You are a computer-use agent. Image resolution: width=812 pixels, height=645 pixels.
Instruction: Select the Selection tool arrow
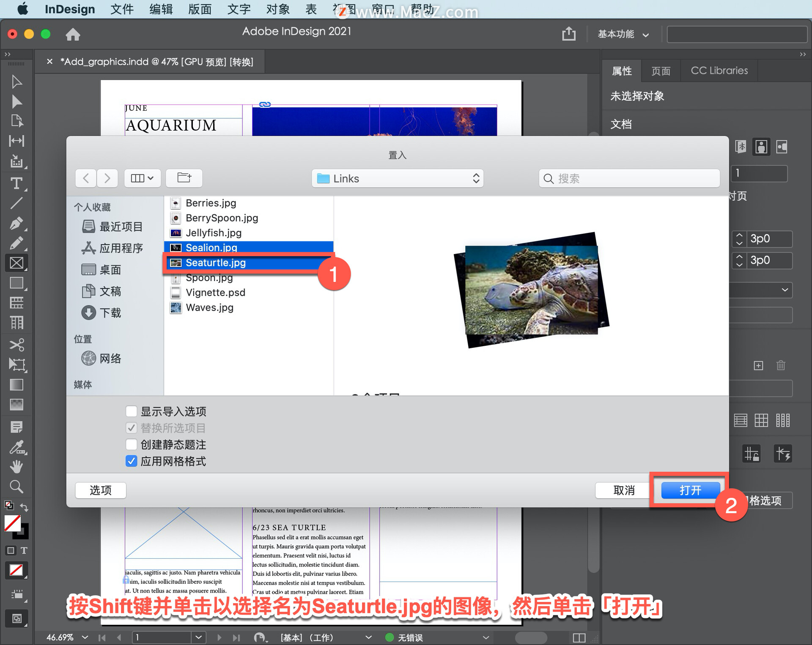coord(16,82)
